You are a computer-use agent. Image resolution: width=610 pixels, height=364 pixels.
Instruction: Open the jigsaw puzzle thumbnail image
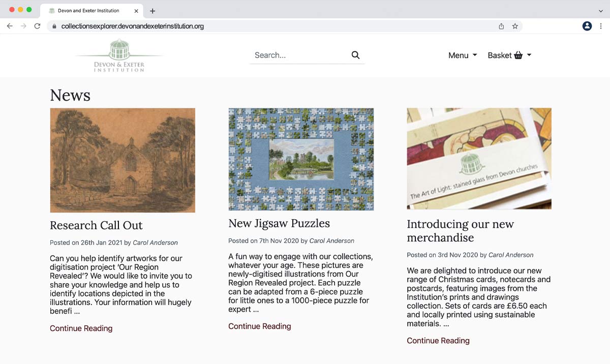point(301,159)
